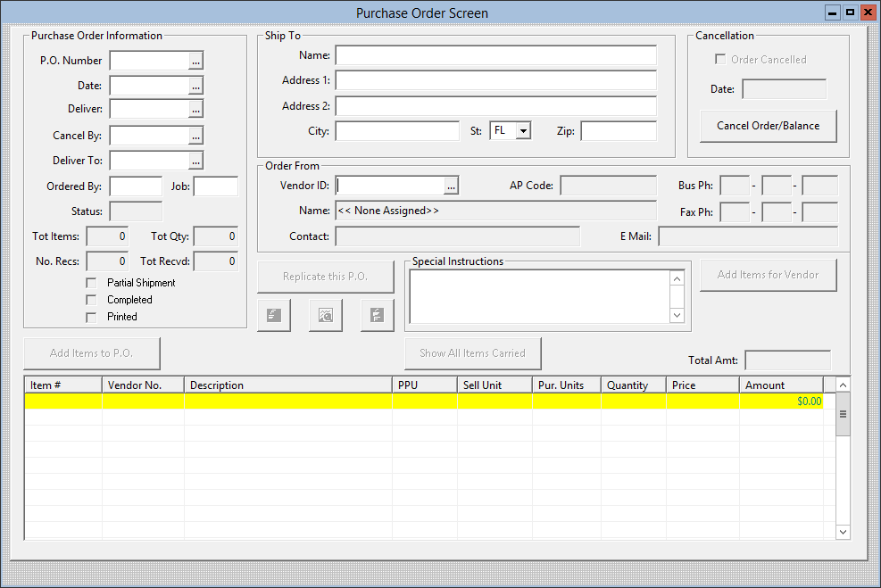Click the Description cell of the highlighted row
Viewport: 881px width, 588px height.
coord(288,401)
